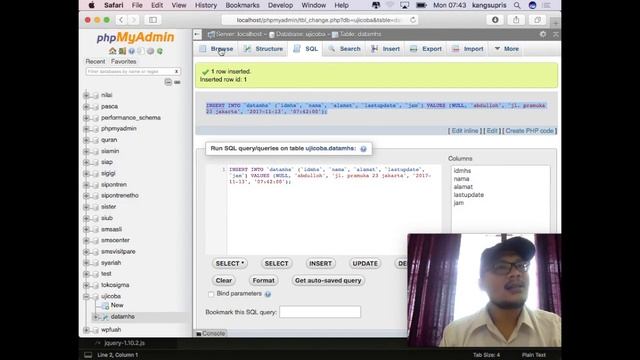
Task: Open the phpMyAdmin documentation help icon
Action: pos(131,51)
